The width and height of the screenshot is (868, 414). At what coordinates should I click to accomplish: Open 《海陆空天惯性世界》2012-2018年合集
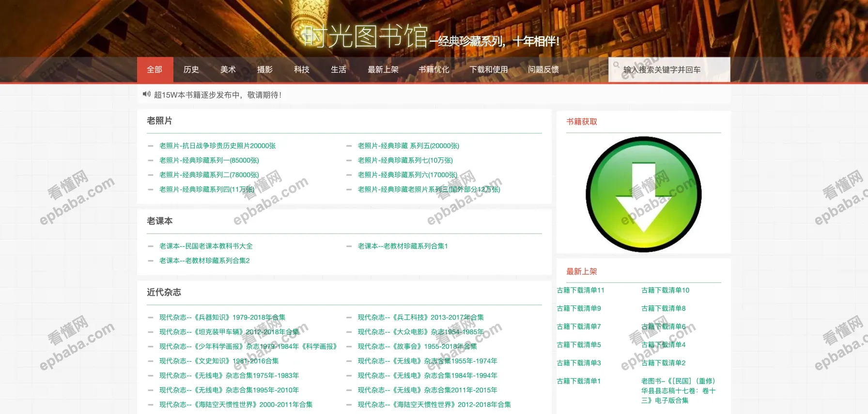click(434, 405)
